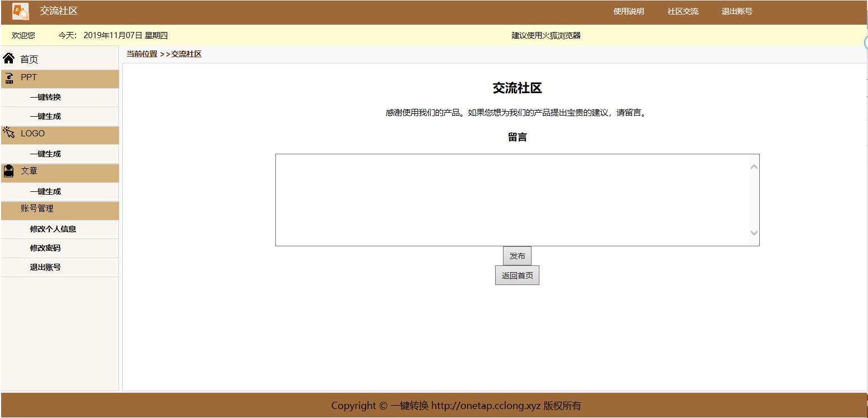868x418 pixels.
Task: Click the 发布 button
Action: coord(517,256)
